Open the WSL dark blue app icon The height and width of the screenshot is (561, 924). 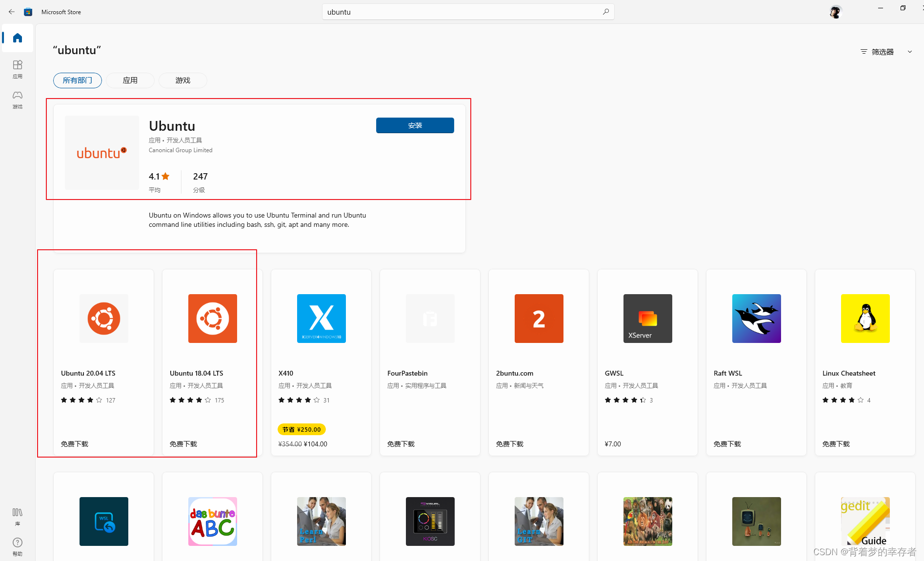104,521
